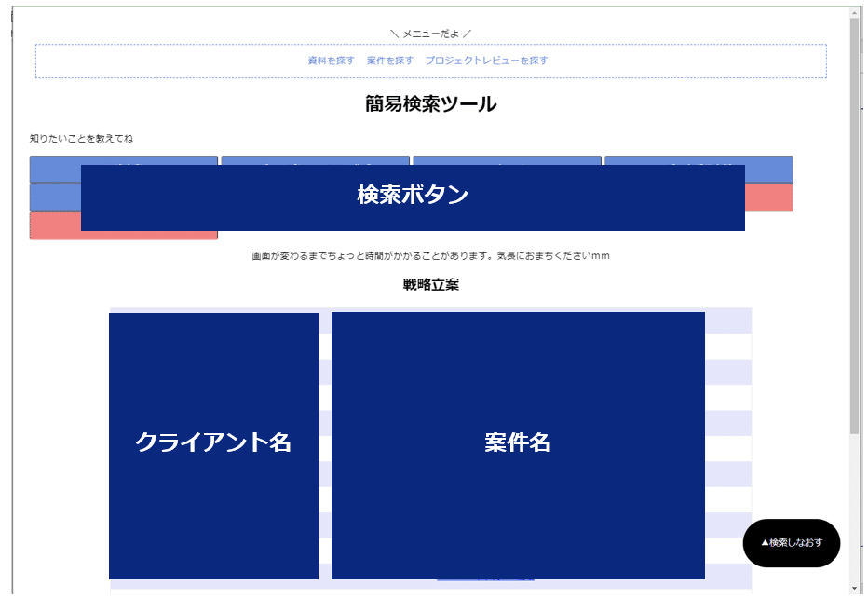Click the 簡易検索ツール page heading
The width and height of the screenshot is (868, 599).
click(x=430, y=103)
